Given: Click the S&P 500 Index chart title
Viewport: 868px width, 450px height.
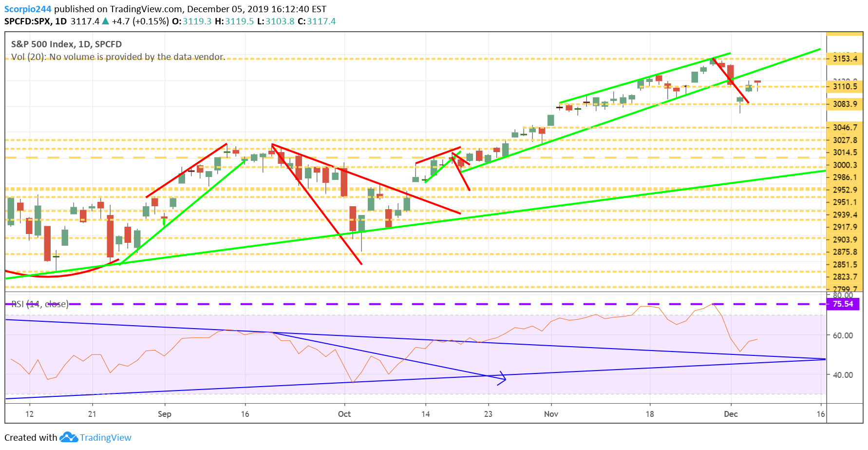Looking at the screenshot, I should [66, 44].
